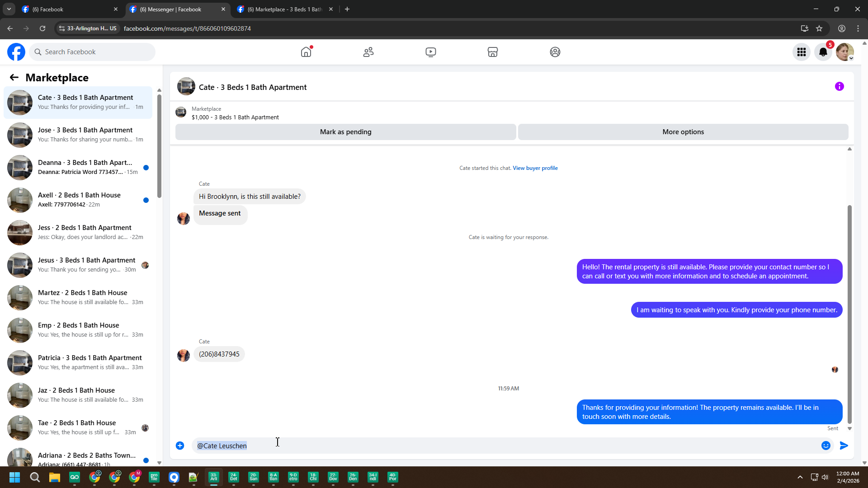The image size is (868, 488).
Task: Expand the tab search chevron in Chrome
Action: [9, 9]
